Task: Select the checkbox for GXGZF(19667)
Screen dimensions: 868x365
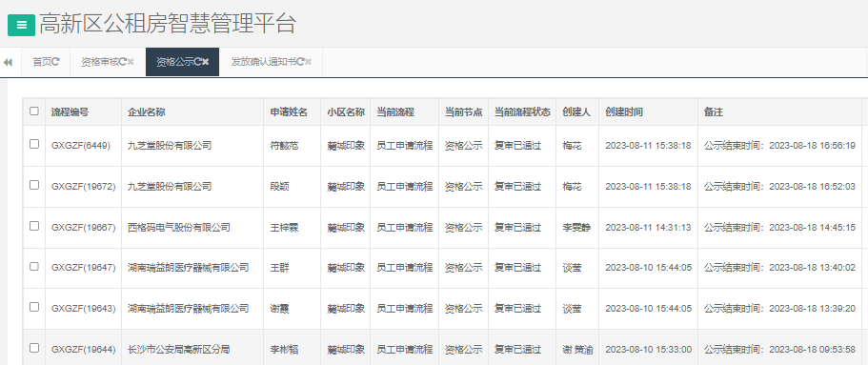Action: 34,226
